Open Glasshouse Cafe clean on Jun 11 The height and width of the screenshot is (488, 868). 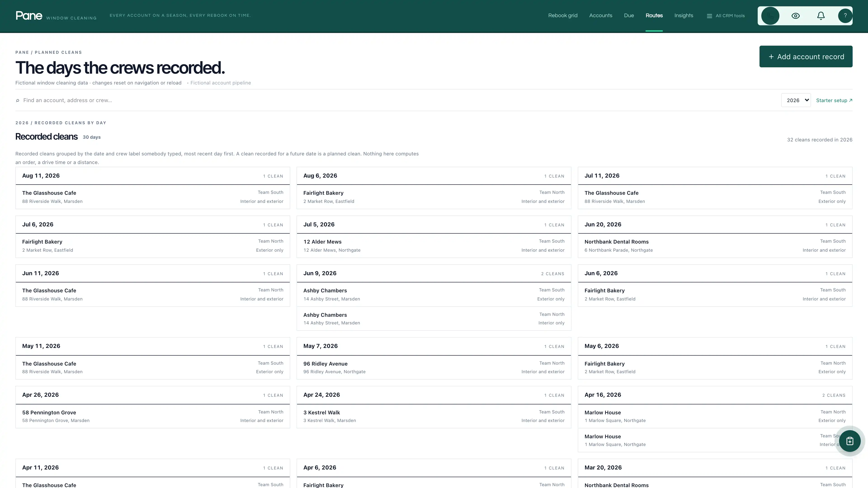(x=153, y=295)
